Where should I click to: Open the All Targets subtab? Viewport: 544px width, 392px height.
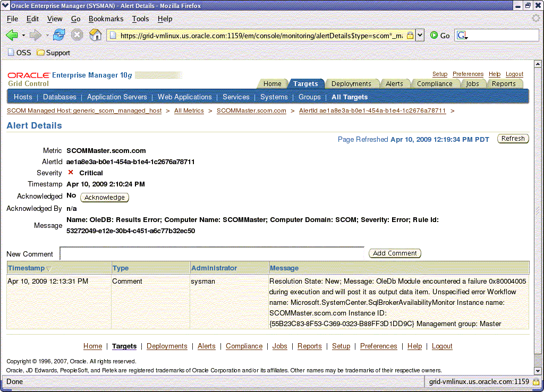pyautogui.click(x=350, y=97)
